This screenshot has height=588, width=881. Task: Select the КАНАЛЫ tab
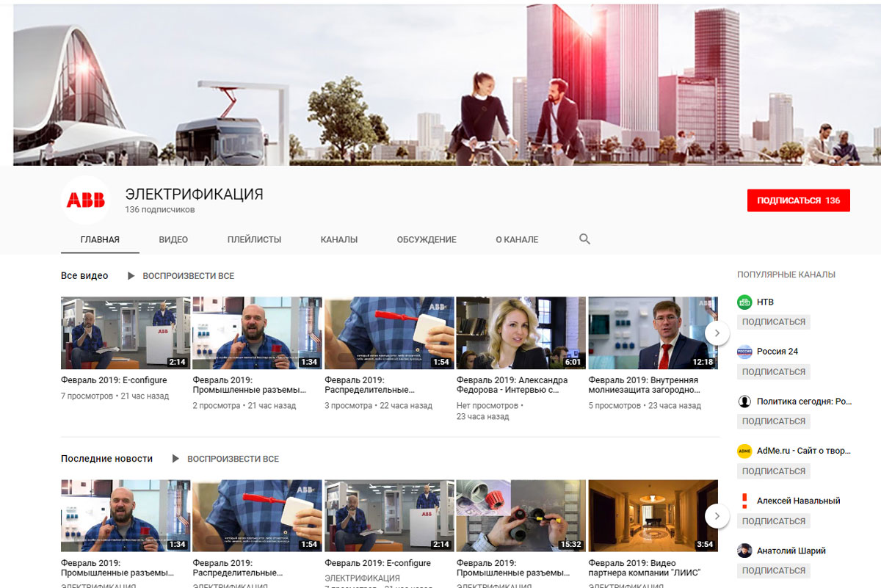[339, 239]
